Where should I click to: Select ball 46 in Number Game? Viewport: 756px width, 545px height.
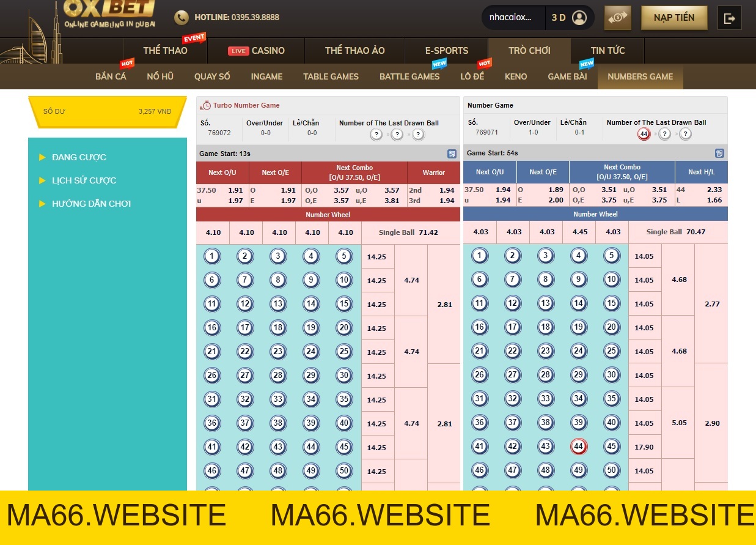click(x=480, y=470)
